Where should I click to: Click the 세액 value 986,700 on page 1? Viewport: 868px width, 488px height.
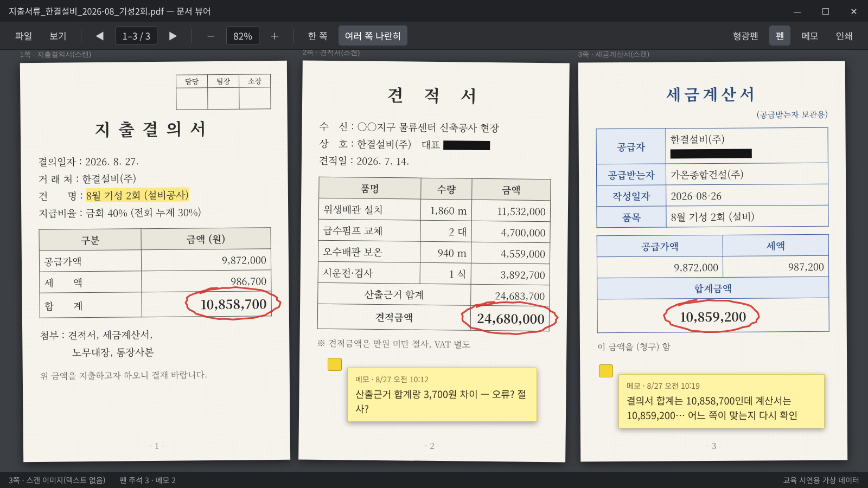(248, 281)
